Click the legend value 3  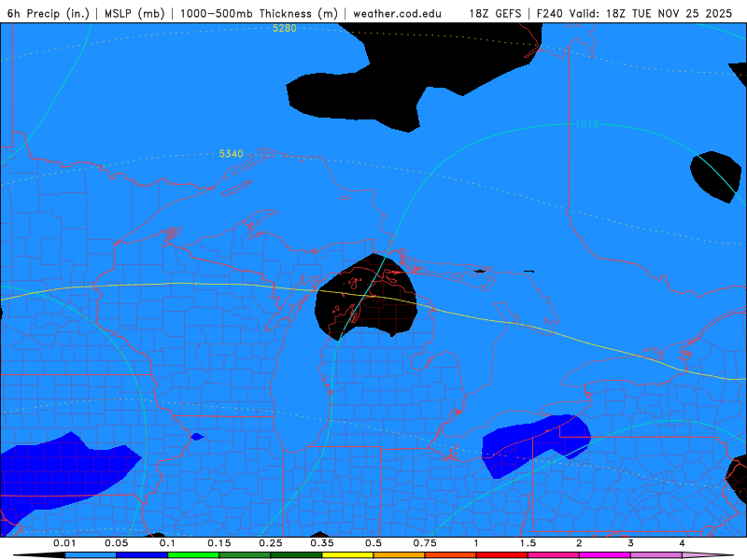[x=631, y=543]
